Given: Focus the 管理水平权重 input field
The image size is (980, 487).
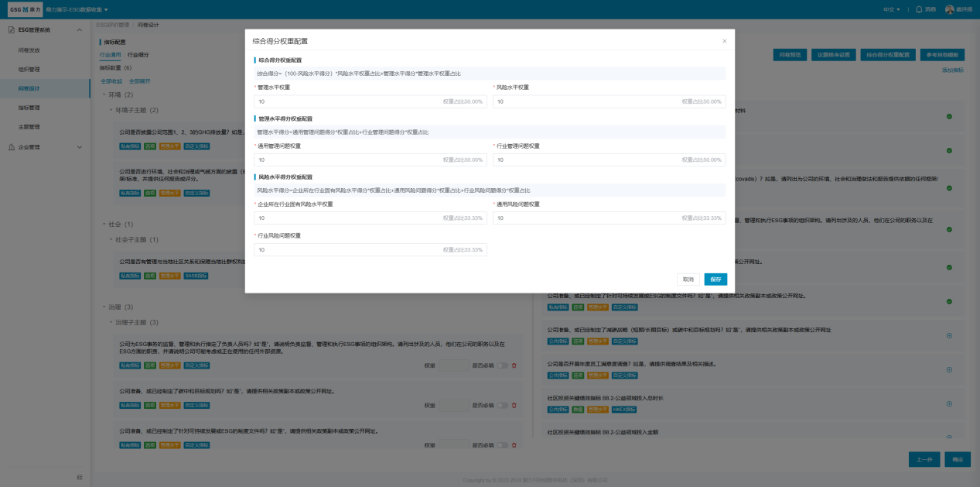Looking at the screenshot, I should click(348, 101).
